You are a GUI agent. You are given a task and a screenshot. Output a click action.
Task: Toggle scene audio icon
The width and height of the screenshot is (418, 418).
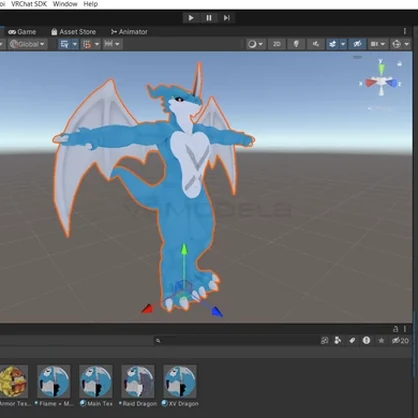click(316, 44)
